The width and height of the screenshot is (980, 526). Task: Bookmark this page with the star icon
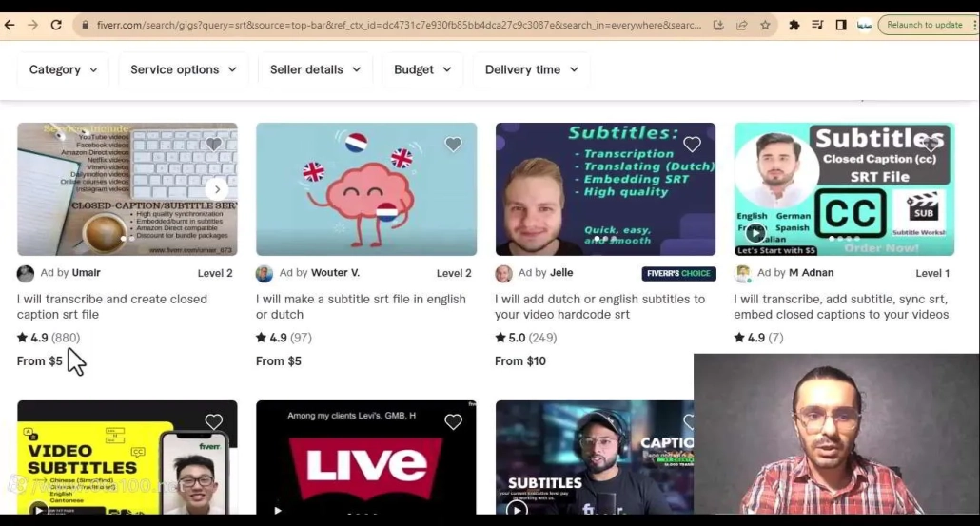click(x=765, y=25)
